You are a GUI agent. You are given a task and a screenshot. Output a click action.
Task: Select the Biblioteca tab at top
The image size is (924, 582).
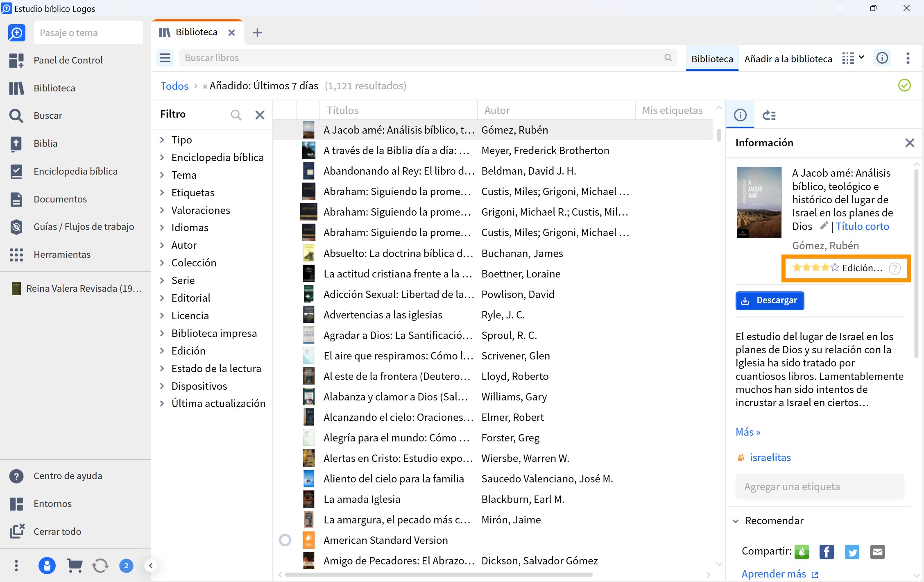(197, 32)
